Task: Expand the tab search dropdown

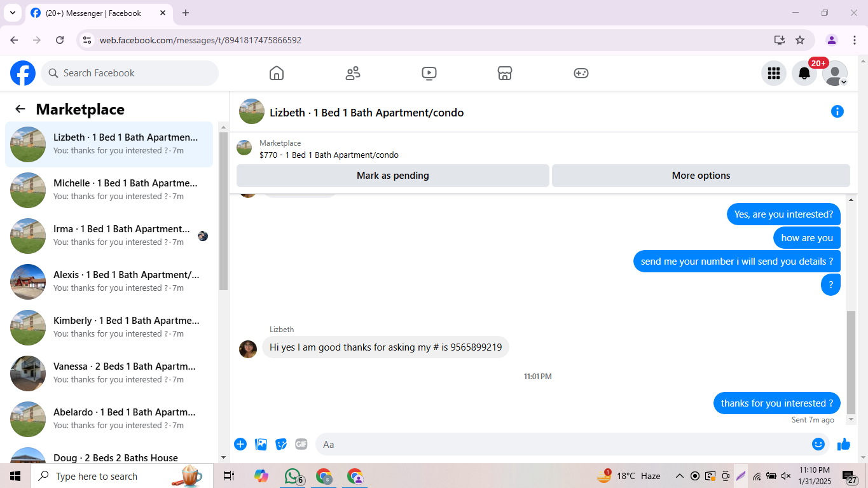Action: 12,13
